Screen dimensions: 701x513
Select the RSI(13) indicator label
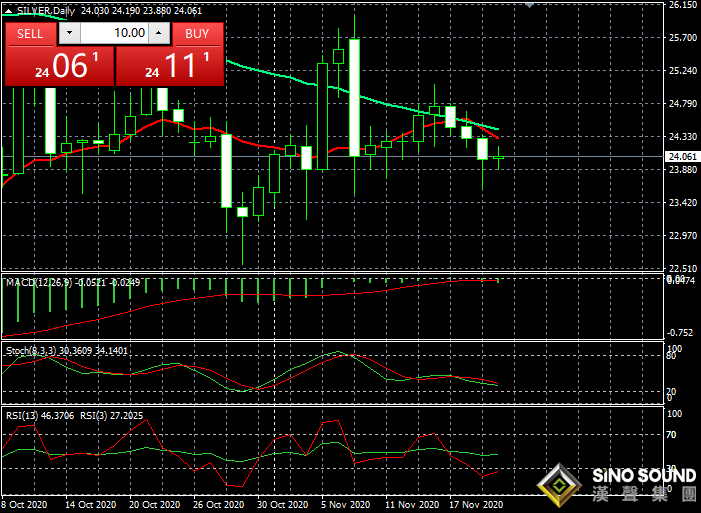tap(25, 412)
